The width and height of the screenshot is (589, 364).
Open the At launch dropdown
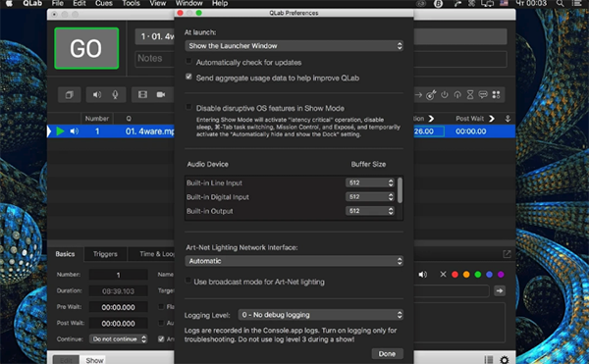coord(294,46)
